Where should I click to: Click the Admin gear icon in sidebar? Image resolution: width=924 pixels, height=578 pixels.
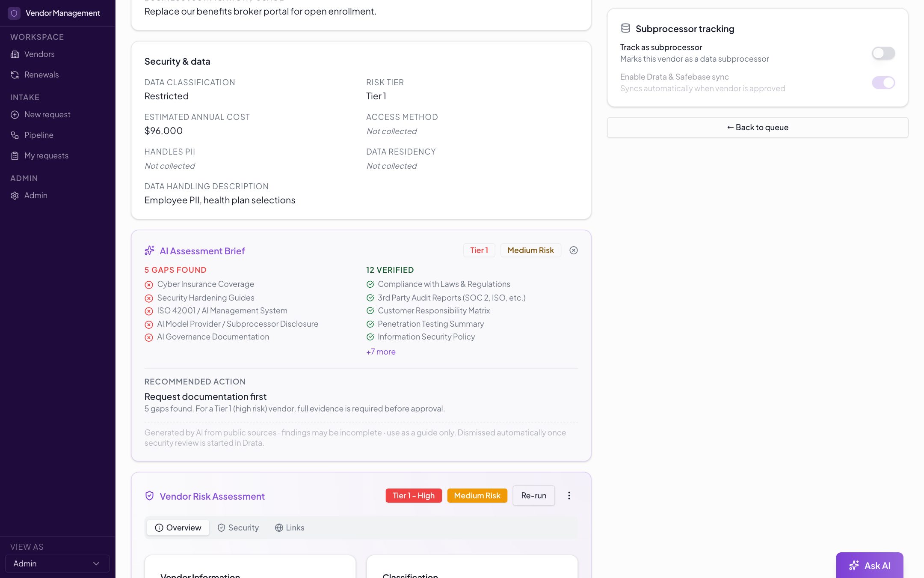[15, 196]
